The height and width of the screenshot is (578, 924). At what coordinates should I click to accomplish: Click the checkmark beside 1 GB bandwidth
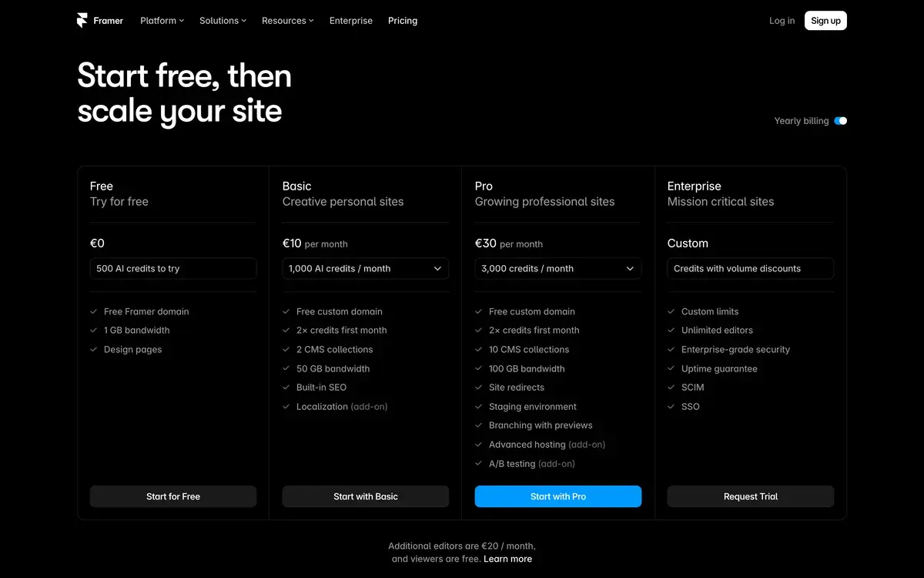click(94, 330)
